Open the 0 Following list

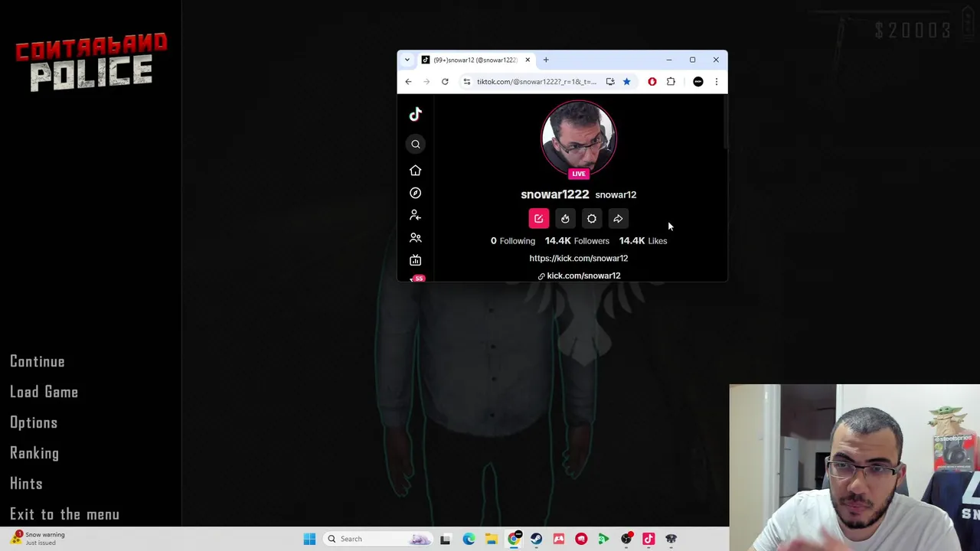click(513, 240)
